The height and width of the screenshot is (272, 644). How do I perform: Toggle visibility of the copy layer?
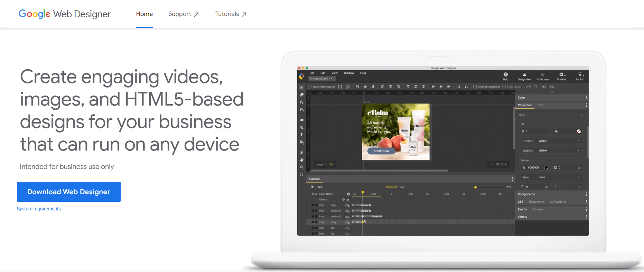pos(312,222)
